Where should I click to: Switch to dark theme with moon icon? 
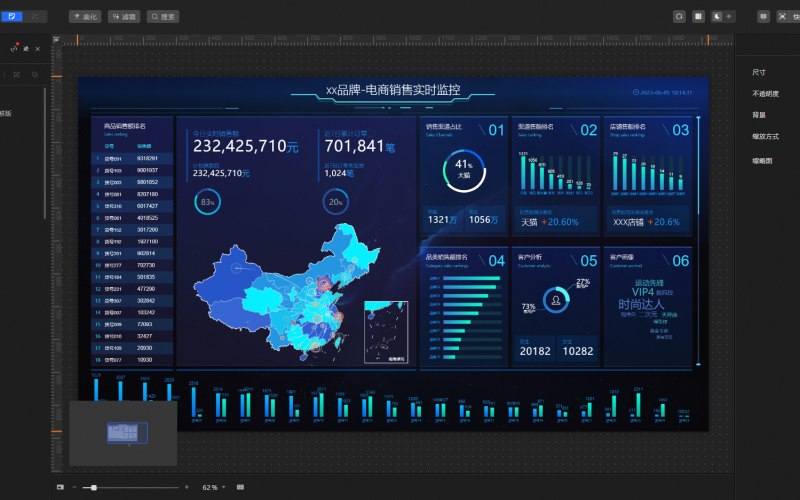pos(717,16)
